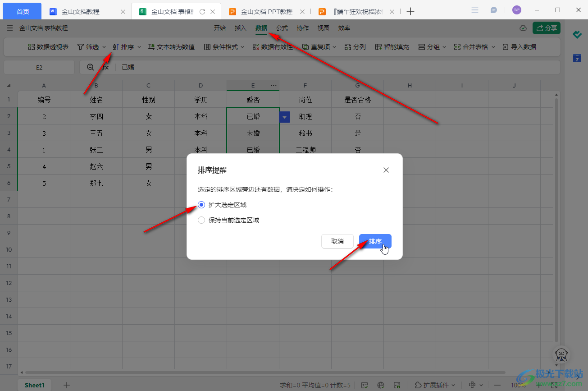The image size is (588, 391).
Task: Open the blue dropdown arrow beside cell E2
Action: [x=285, y=117]
